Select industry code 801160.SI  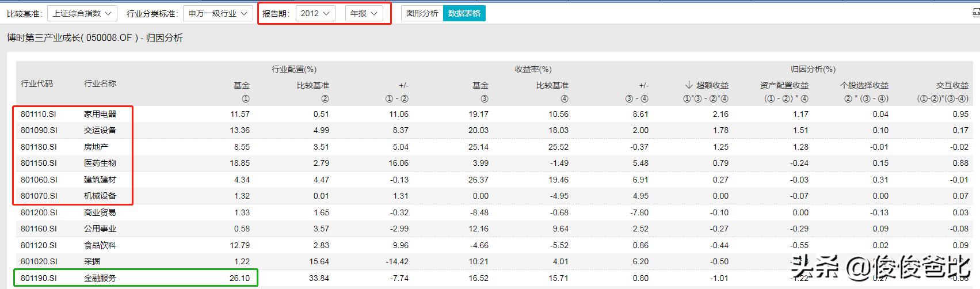(x=39, y=229)
